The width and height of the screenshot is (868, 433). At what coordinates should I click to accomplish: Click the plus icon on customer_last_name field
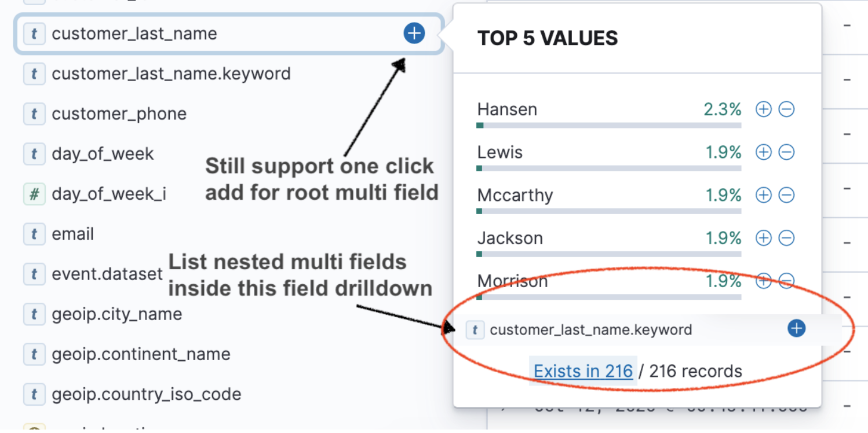click(x=414, y=34)
